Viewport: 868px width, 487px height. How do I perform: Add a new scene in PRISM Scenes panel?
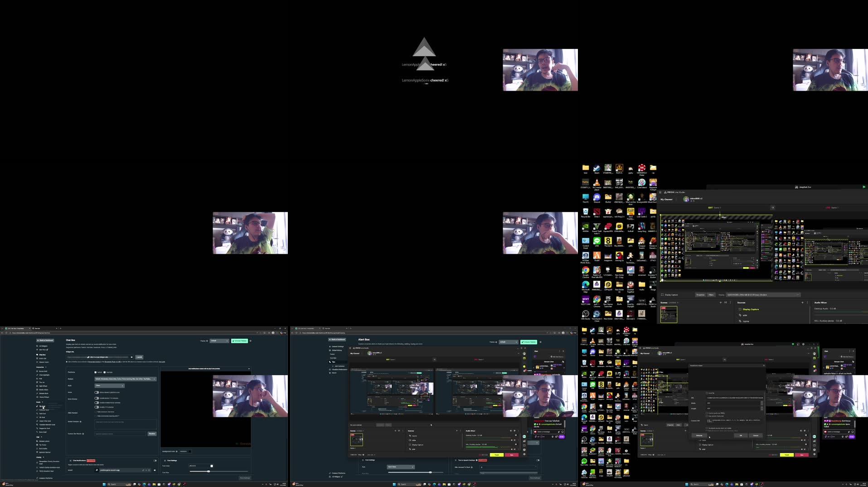point(721,302)
